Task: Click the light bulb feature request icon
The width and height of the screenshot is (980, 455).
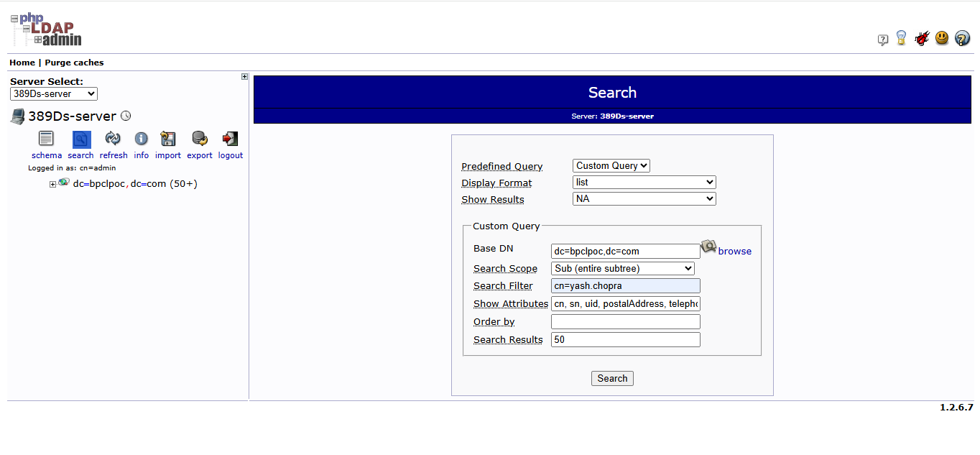Action: [x=901, y=38]
